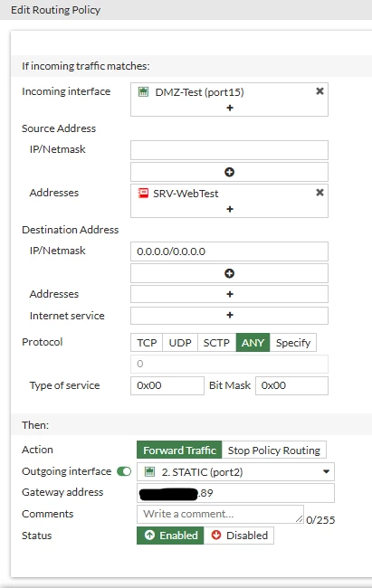Remove DMZ-Test (port15) incoming interface
The width and height of the screenshot is (372, 588).
pos(320,91)
